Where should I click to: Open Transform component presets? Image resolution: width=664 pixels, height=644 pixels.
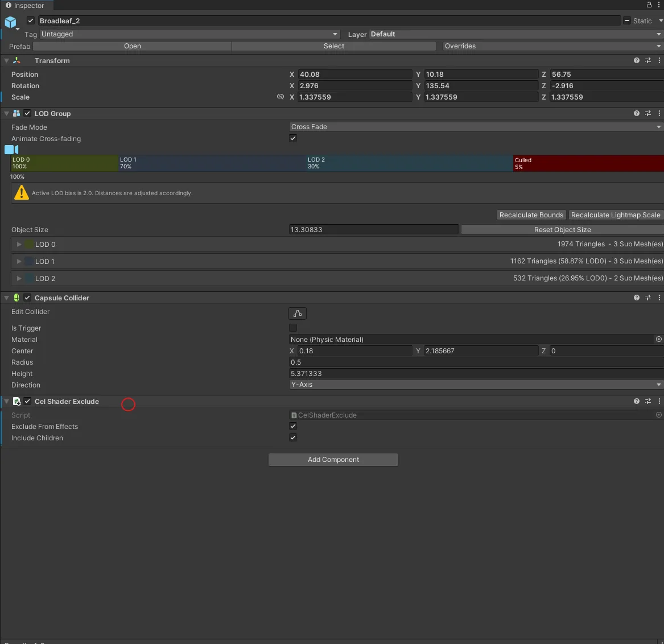[x=648, y=60]
